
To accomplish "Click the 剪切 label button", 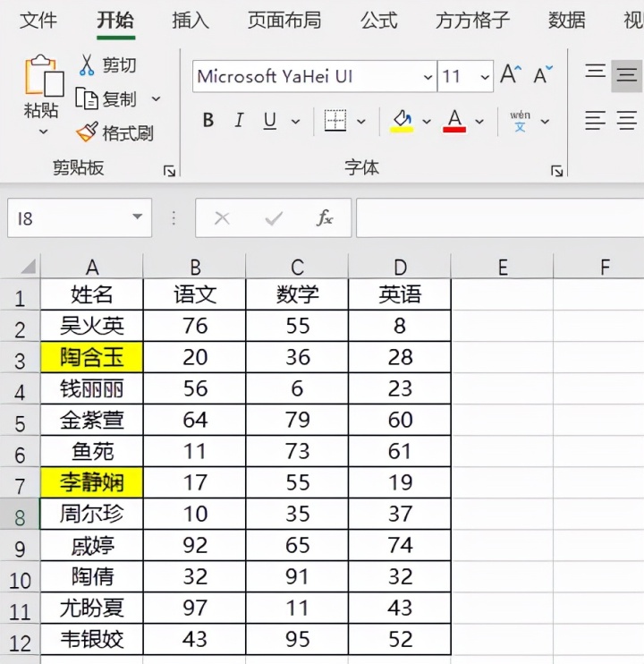I will click(x=119, y=65).
